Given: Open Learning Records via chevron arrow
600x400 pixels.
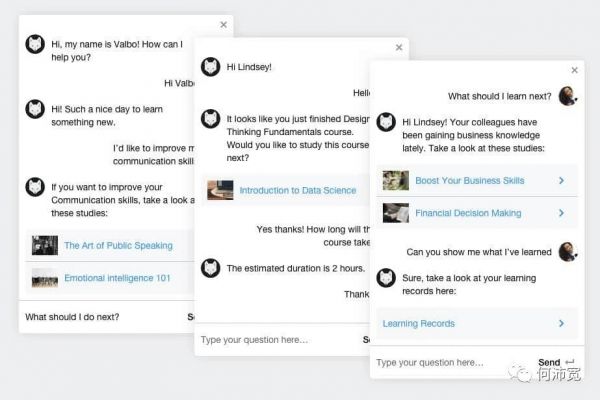Looking at the screenshot, I should tap(562, 323).
